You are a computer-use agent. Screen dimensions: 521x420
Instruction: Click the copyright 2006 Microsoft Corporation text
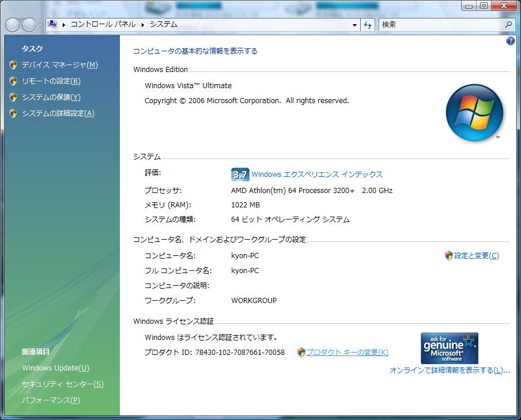[x=247, y=101]
